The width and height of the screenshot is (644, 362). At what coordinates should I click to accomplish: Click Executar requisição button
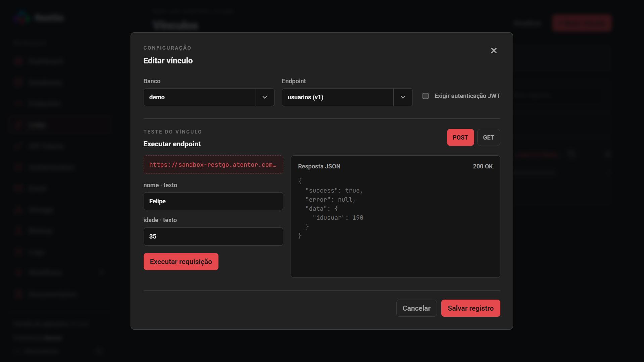181,261
